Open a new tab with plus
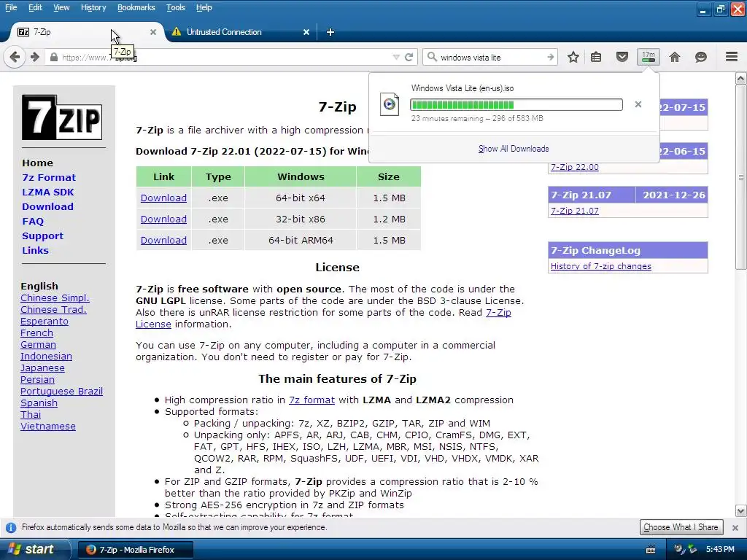The image size is (747, 560). click(330, 32)
